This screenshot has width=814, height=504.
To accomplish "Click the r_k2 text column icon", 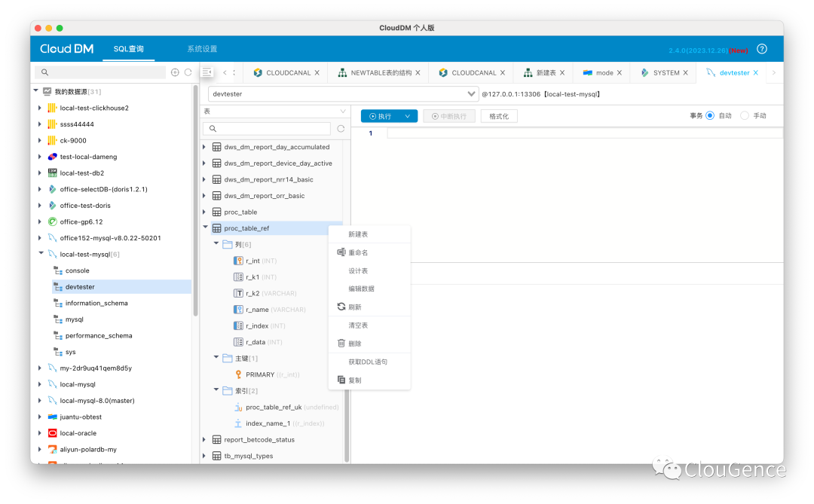I will coord(237,293).
